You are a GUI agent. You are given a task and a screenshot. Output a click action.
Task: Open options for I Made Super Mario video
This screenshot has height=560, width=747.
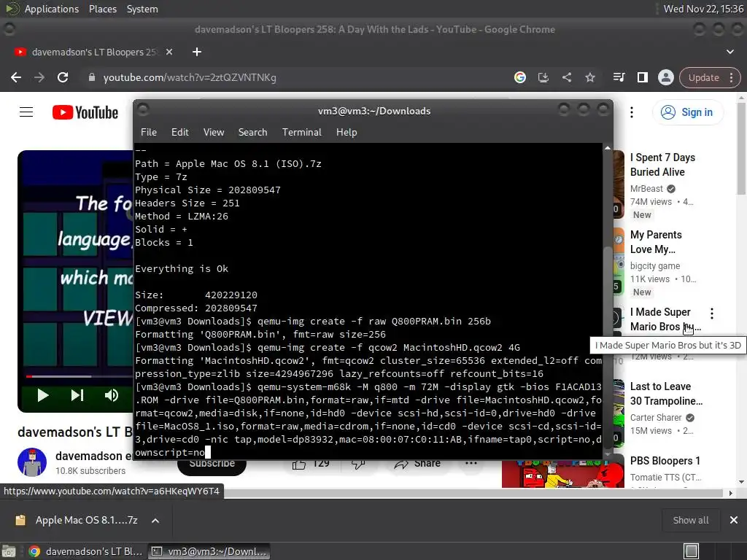click(x=712, y=314)
